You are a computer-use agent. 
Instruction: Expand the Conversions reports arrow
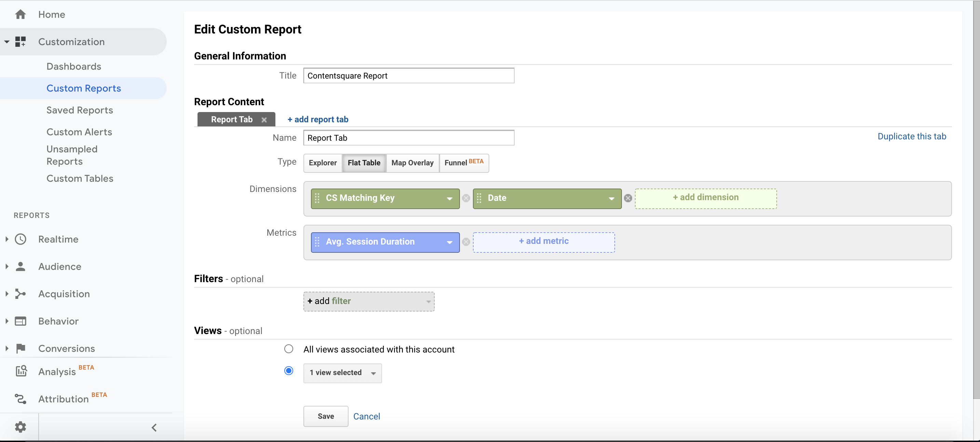7,348
